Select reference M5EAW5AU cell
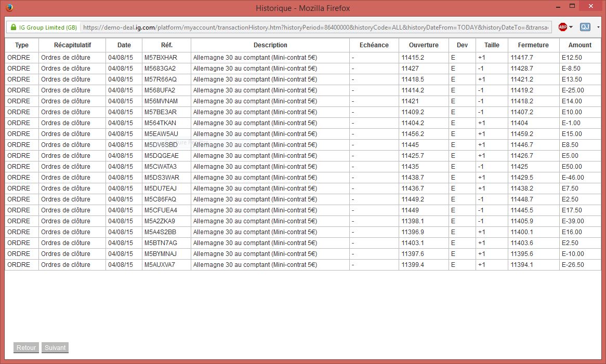Screen dimensions: 606x364 click(x=167, y=134)
